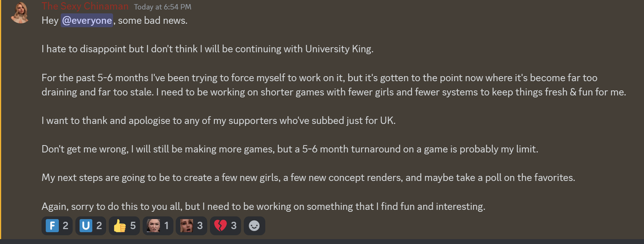The width and height of the screenshot is (644, 244).
Task: Click the paragraph starting 'For the past 5-6 months'
Action: (334, 85)
